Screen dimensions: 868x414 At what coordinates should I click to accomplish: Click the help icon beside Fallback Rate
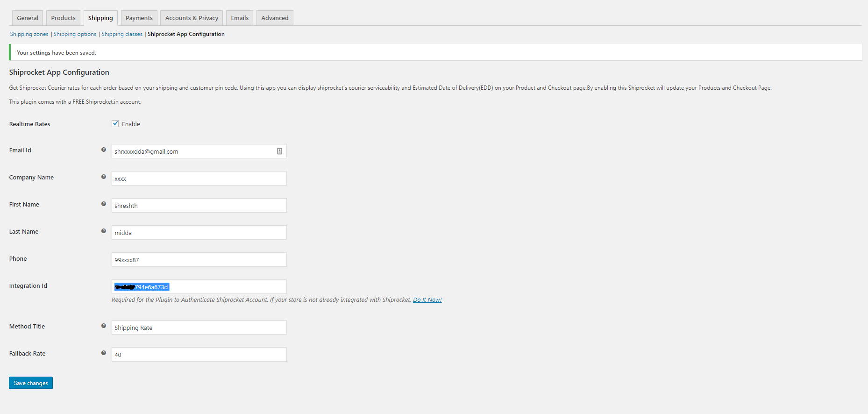pos(104,353)
